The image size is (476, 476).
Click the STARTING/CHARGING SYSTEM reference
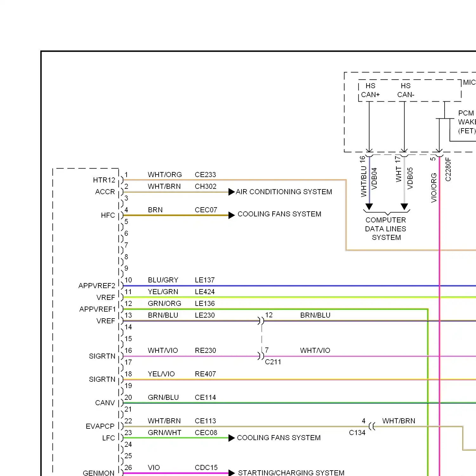291,473
